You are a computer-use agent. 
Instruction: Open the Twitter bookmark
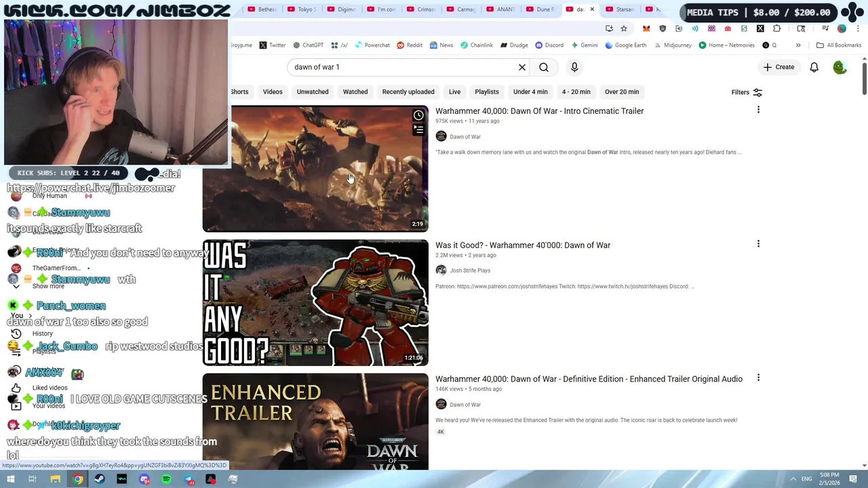273,45
